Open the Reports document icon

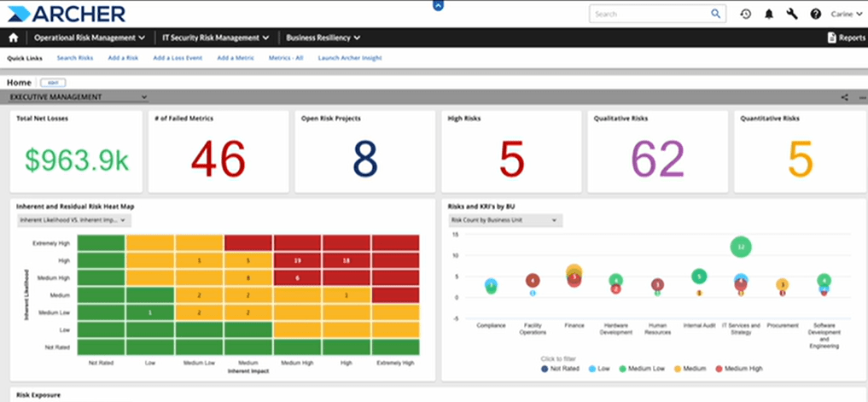coord(831,38)
